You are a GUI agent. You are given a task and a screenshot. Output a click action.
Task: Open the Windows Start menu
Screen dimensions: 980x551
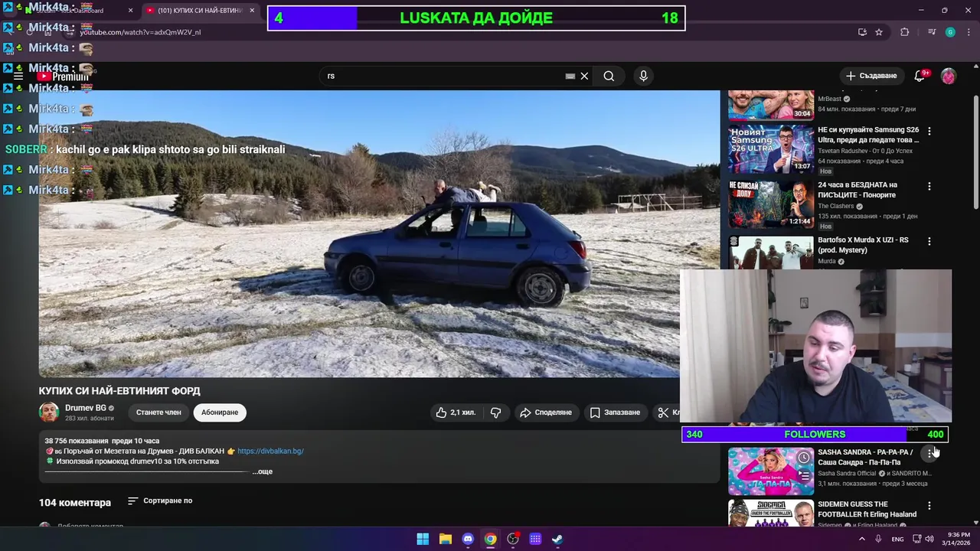[423, 539]
